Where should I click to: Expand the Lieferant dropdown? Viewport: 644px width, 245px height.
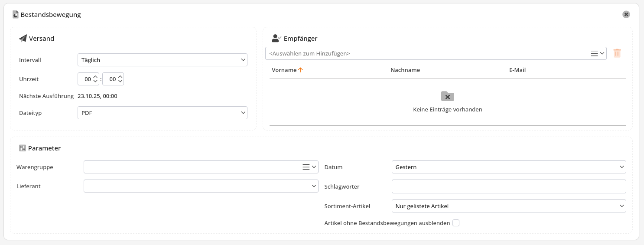201,186
